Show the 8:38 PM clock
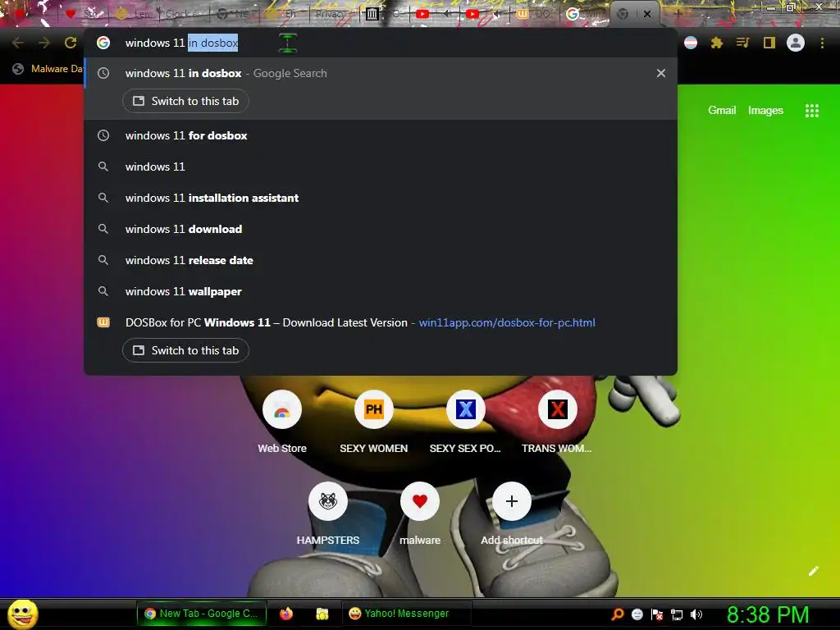 click(768, 614)
